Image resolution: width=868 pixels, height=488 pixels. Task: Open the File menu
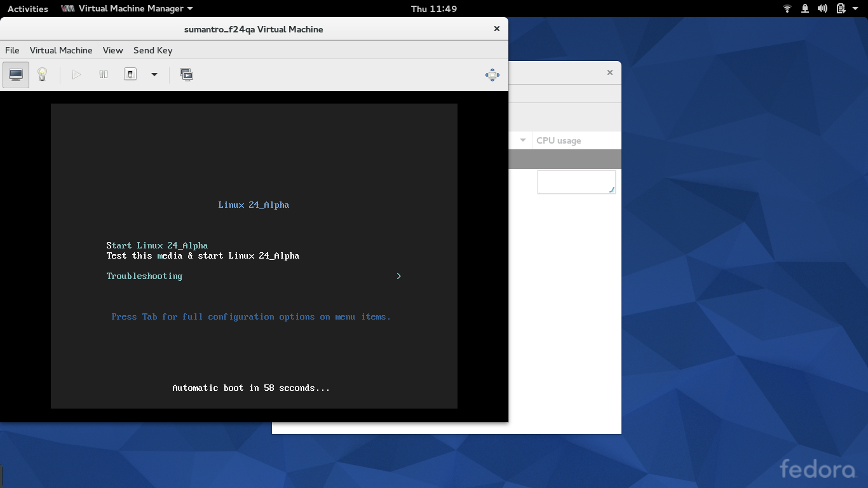12,50
